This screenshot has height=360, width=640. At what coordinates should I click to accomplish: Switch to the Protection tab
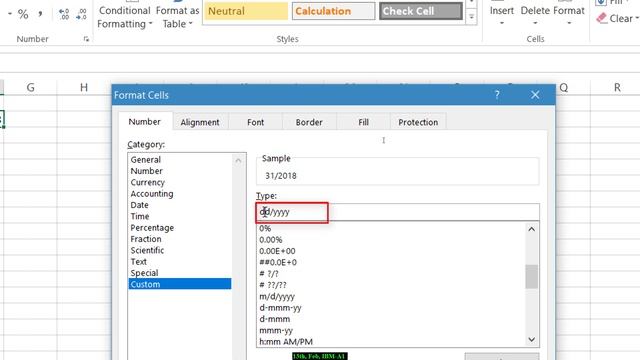point(418,122)
